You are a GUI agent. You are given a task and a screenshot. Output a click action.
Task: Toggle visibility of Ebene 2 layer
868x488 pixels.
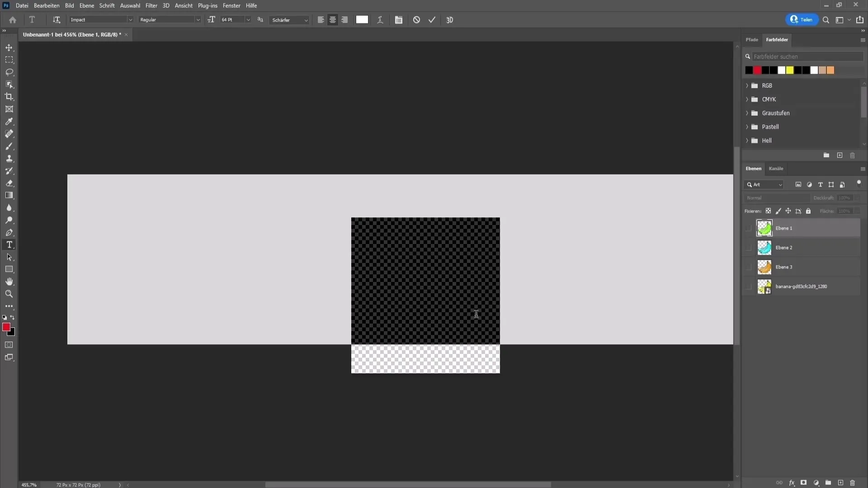coord(748,248)
